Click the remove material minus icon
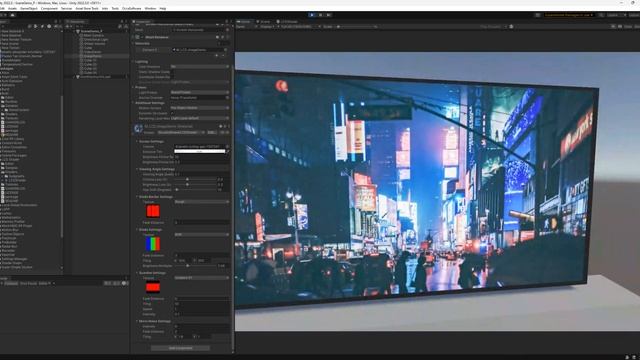This screenshot has width=640, height=360. click(x=223, y=56)
